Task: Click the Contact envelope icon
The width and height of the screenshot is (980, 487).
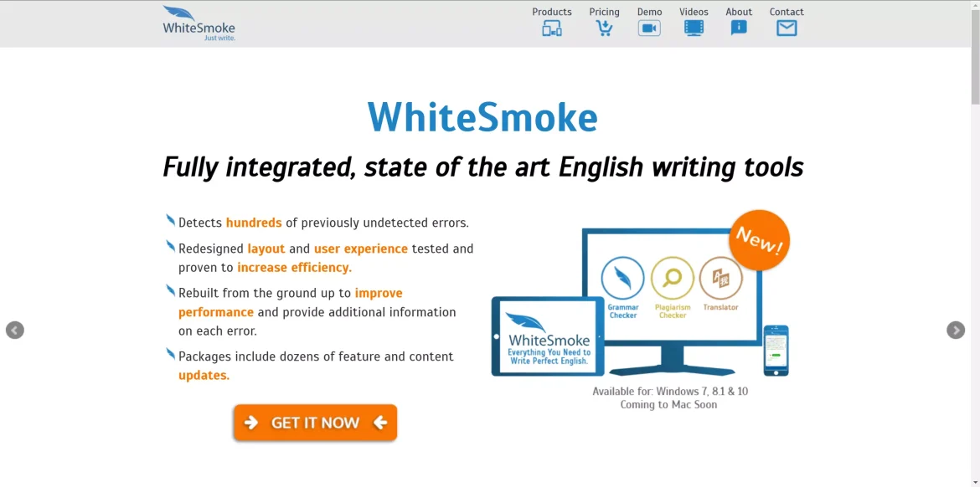Action: tap(787, 28)
